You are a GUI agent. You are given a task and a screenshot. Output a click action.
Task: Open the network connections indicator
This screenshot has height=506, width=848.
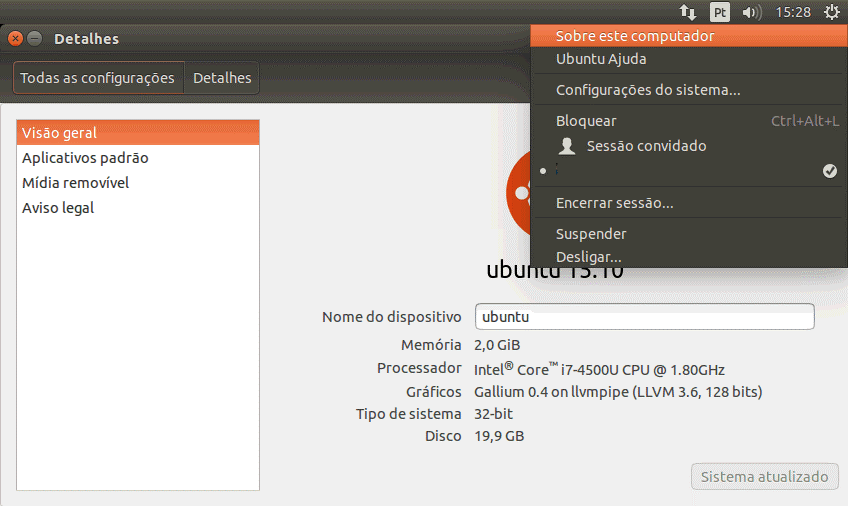[x=688, y=13]
